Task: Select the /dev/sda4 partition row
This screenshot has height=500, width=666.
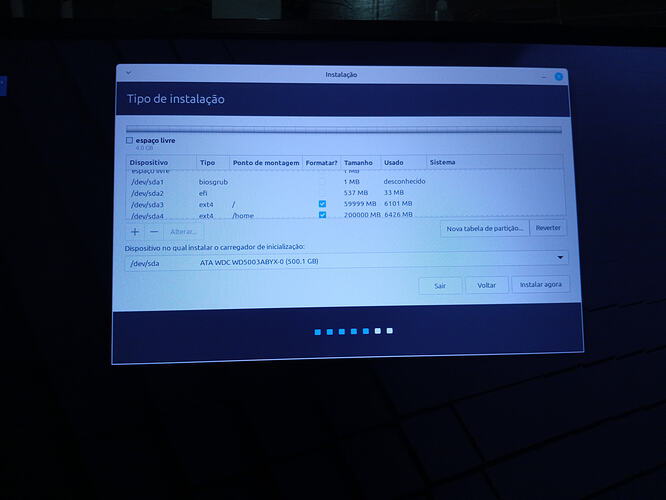Action: pos(346,215)
